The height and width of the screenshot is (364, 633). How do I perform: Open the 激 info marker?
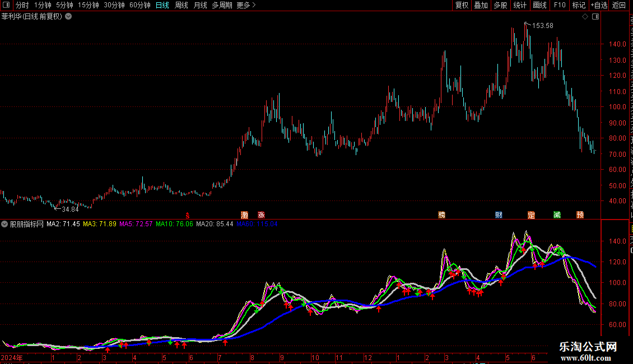point(244,215)
